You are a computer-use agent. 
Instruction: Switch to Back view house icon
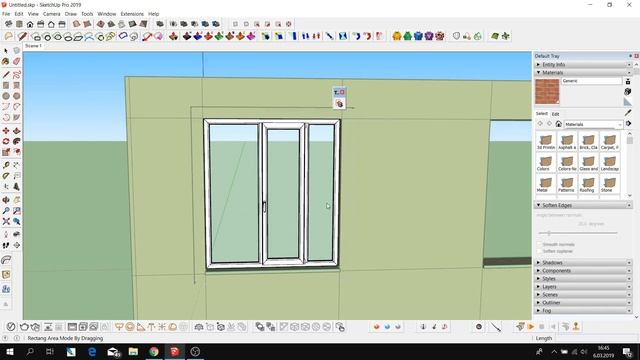[x=51, y=24]
